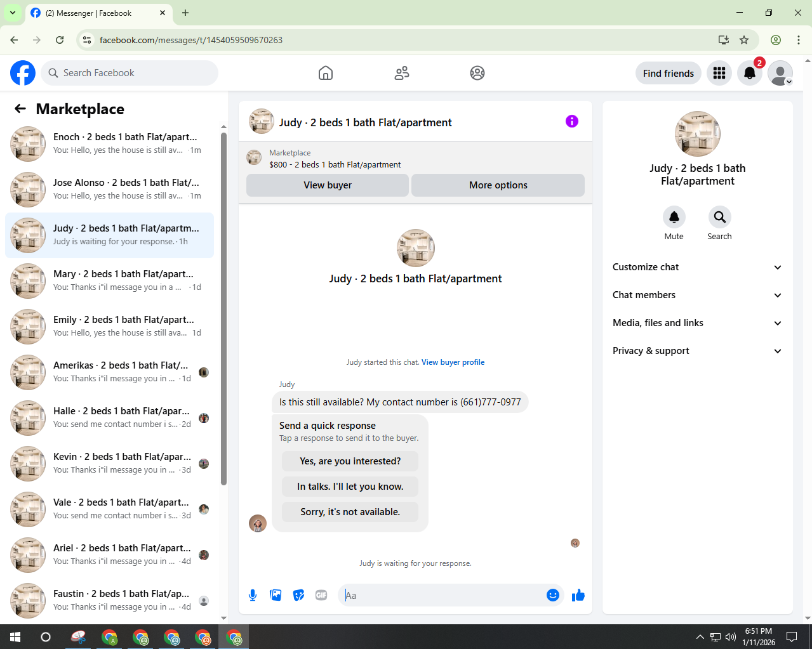The height and width of the screenshot is (649, 812).
Task: Go back using the Marketplace arrow
Action: pos(20,109)
